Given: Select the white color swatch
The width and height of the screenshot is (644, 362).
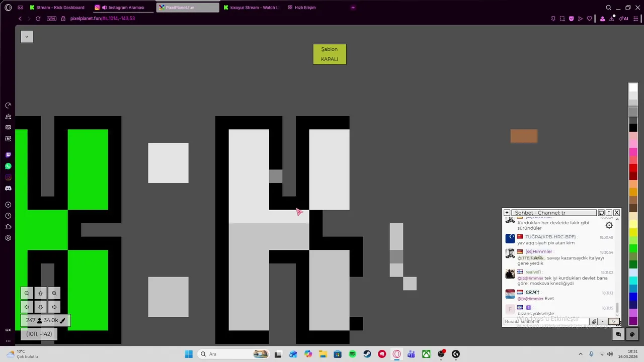Looking at the screenshot, I should (x=633, y=88).
